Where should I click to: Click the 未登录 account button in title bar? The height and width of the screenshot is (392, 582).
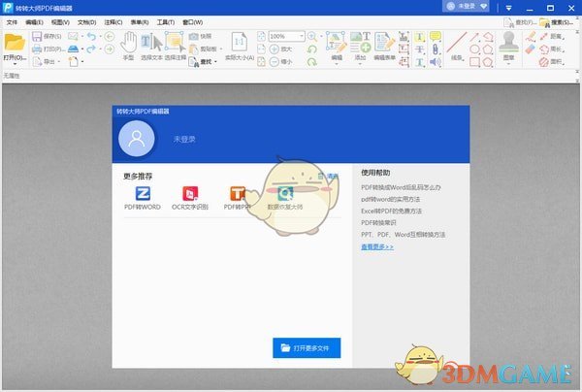pos(466,7)
